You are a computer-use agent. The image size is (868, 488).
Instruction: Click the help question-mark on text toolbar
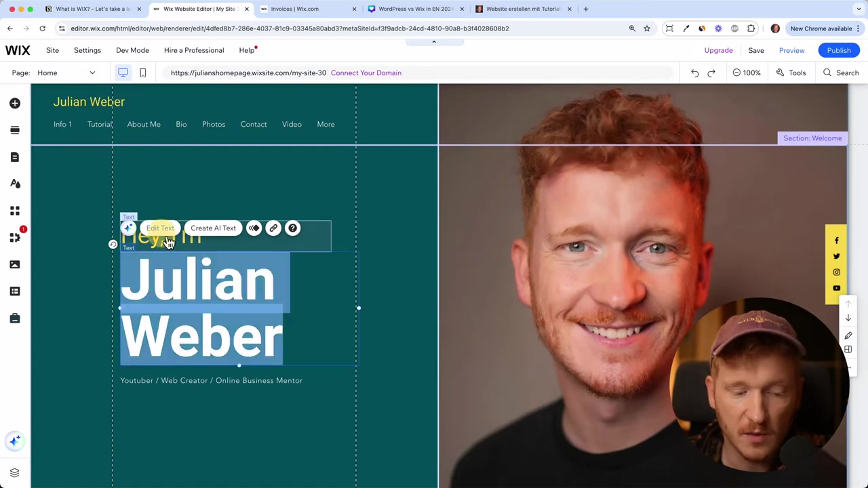pos(293,228)
